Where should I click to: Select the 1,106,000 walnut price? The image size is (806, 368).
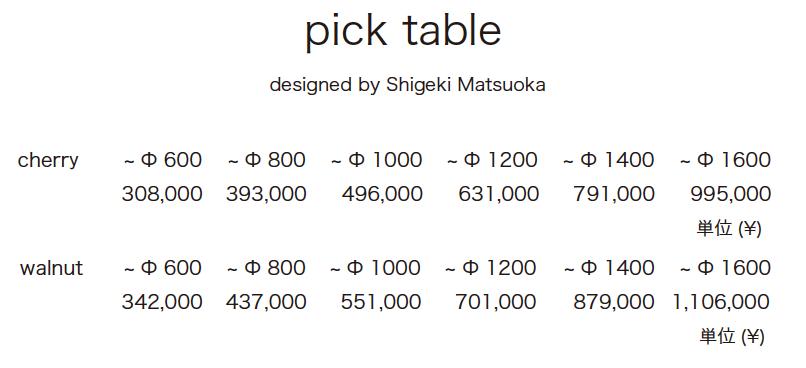721,302
